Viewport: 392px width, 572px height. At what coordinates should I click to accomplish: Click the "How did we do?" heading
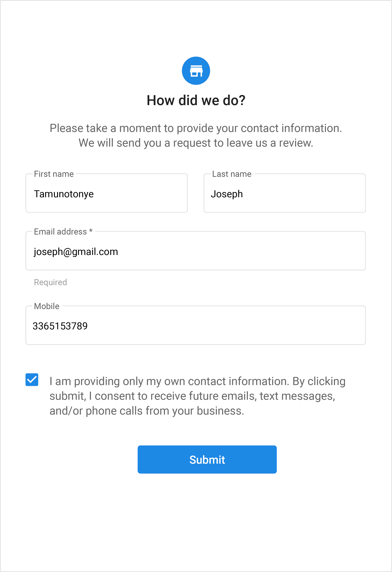[196, 100]
